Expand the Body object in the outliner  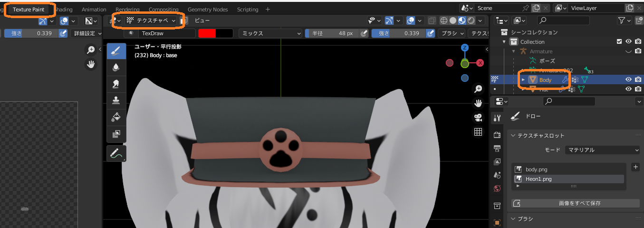point(523,79)
